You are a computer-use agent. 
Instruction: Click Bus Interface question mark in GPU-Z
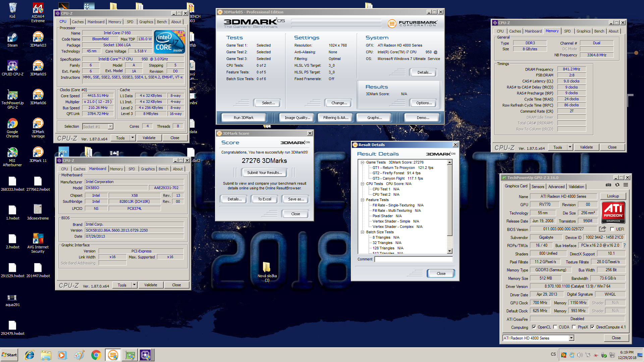[x=624, y=245]
